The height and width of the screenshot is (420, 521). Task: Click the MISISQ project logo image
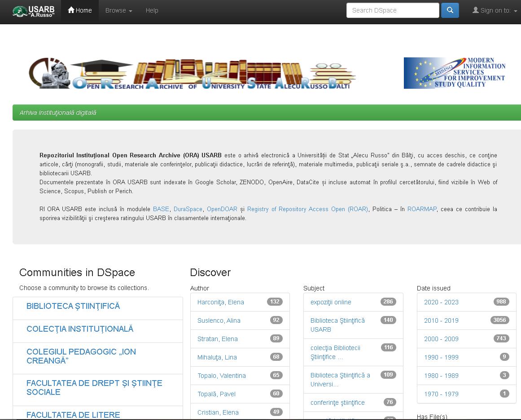tap(455, 73)
